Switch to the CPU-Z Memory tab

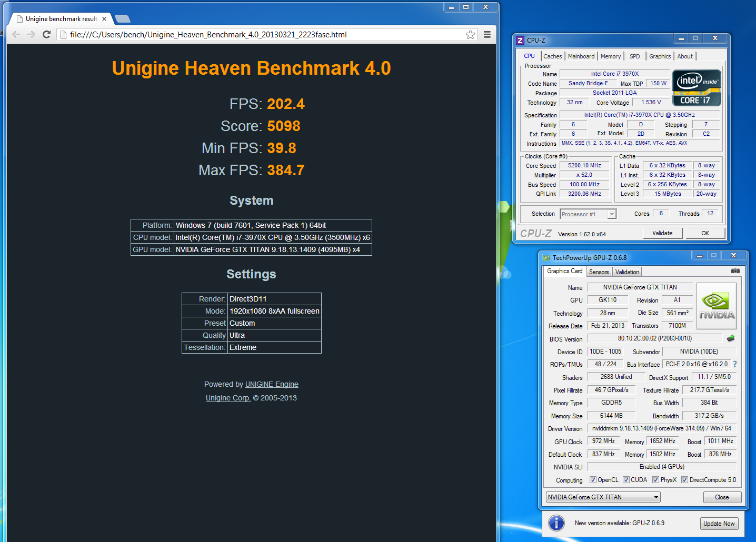[x=611, y=56]
